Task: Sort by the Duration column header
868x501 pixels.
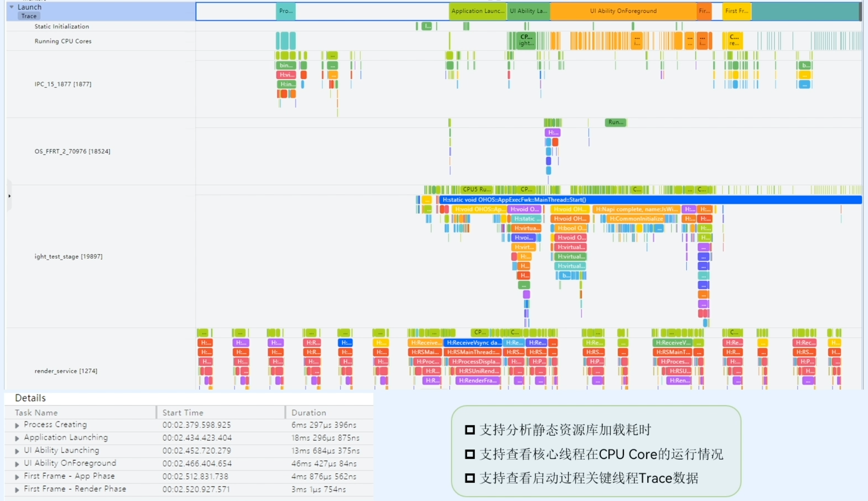Action: (x=309, y=412)
